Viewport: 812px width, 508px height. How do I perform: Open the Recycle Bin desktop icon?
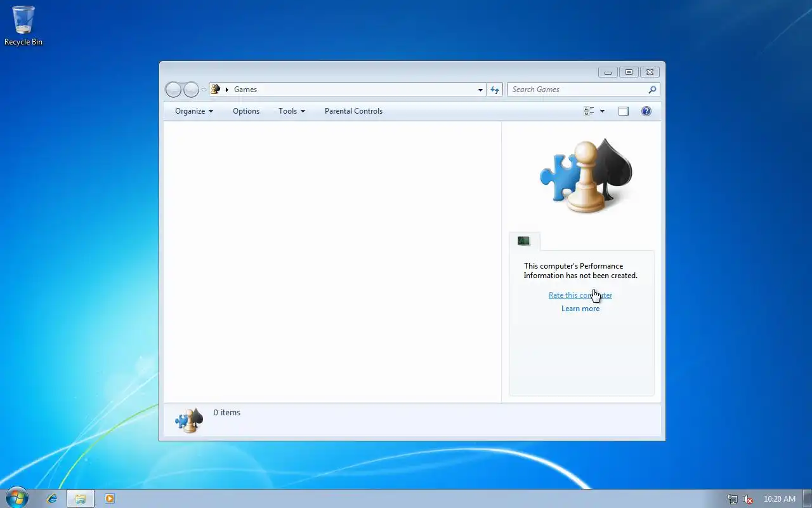pos(23,25)
